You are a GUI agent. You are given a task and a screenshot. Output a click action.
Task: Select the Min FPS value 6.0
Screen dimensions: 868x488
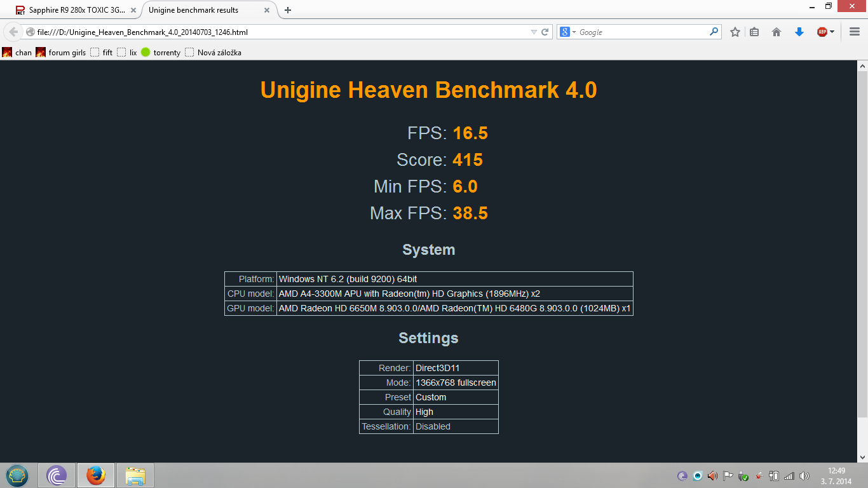point(465,186)
